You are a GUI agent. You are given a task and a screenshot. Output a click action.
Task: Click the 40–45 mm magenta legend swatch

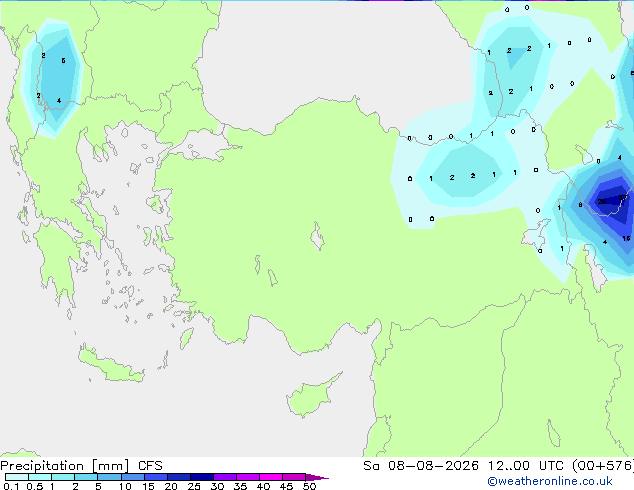click(x=271, y=477)
